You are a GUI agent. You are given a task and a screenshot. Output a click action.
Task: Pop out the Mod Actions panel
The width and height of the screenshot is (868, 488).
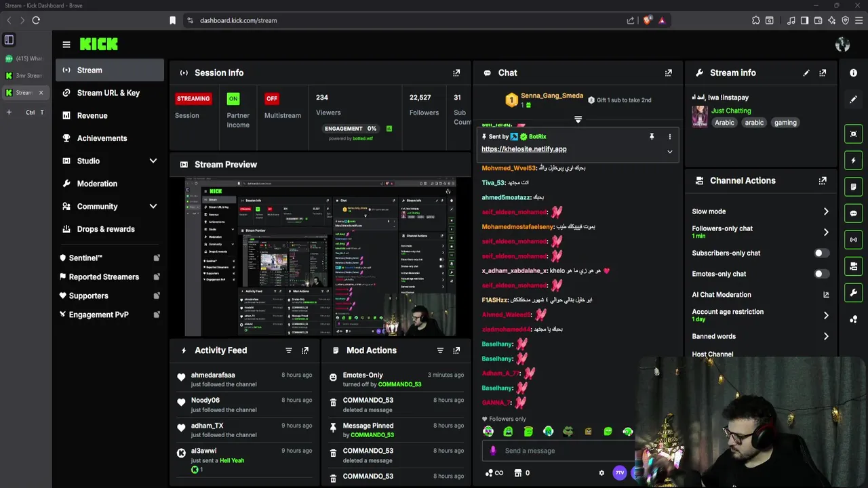click(x=456, y=350)
